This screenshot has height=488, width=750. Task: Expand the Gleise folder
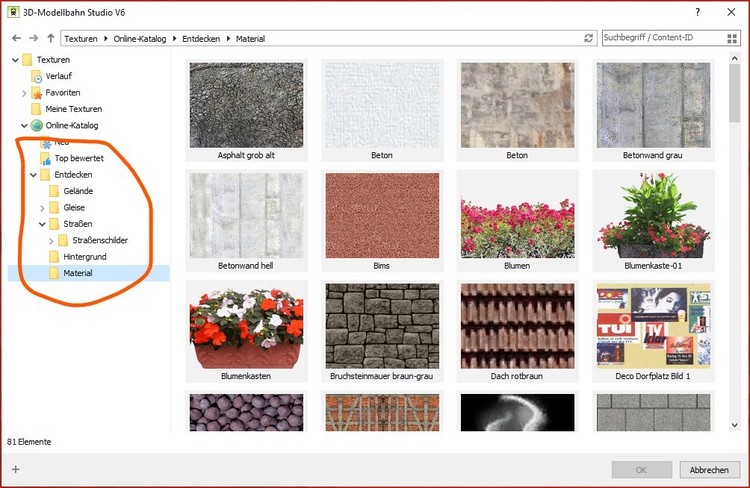42,208
